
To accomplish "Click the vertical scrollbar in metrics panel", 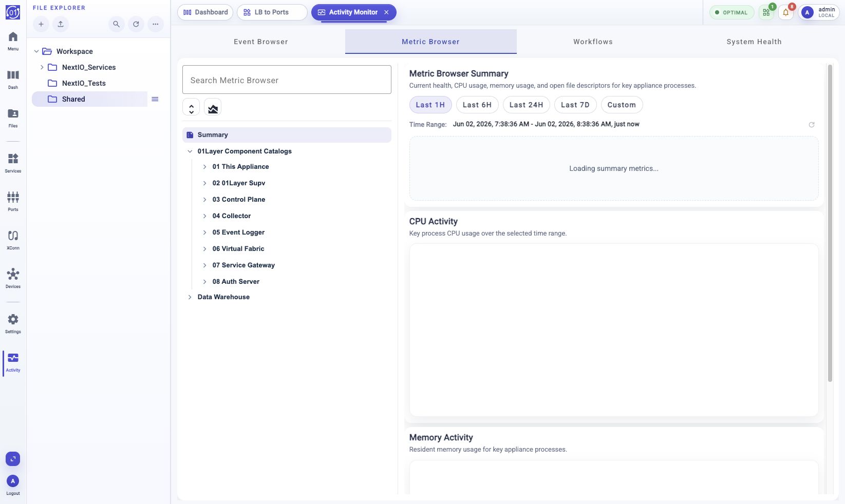I will 830,223.
